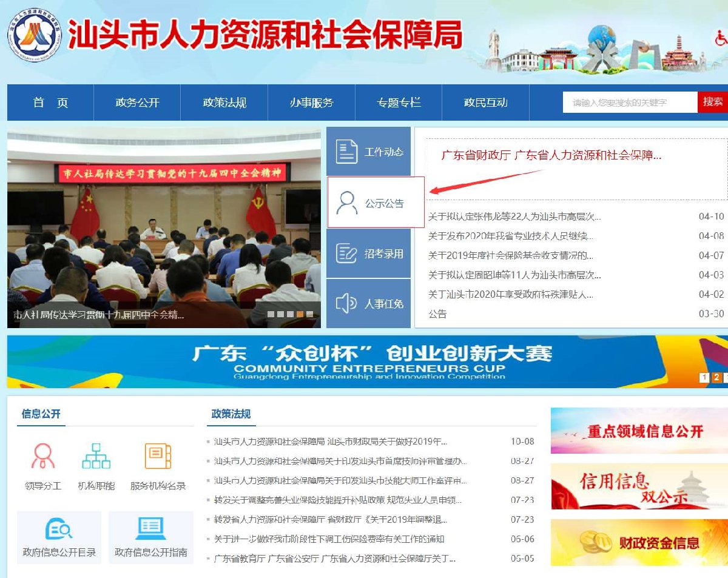Open the 04-10 张伟龙等22人 announcement
The image size is (728, 578).
(514, 217)
